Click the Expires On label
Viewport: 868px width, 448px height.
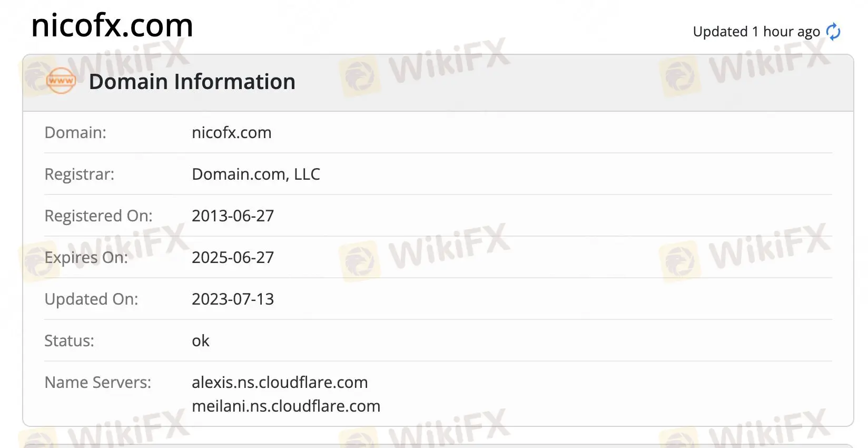pyautogui.click(x=86, y=257)
